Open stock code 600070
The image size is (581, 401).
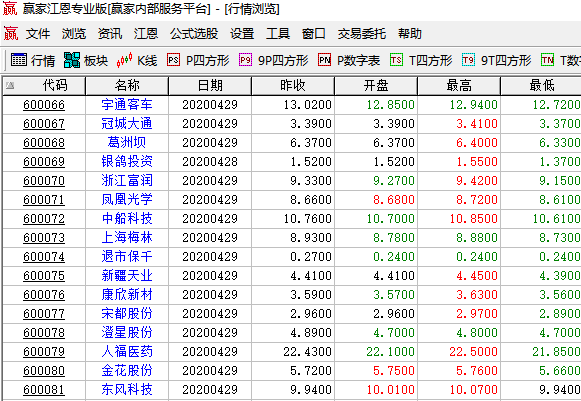(x=44, y=181)
